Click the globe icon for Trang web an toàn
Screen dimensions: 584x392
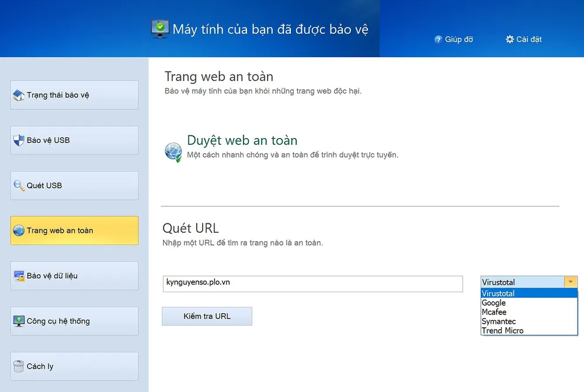pyautogui.click(x=19, y=230)
